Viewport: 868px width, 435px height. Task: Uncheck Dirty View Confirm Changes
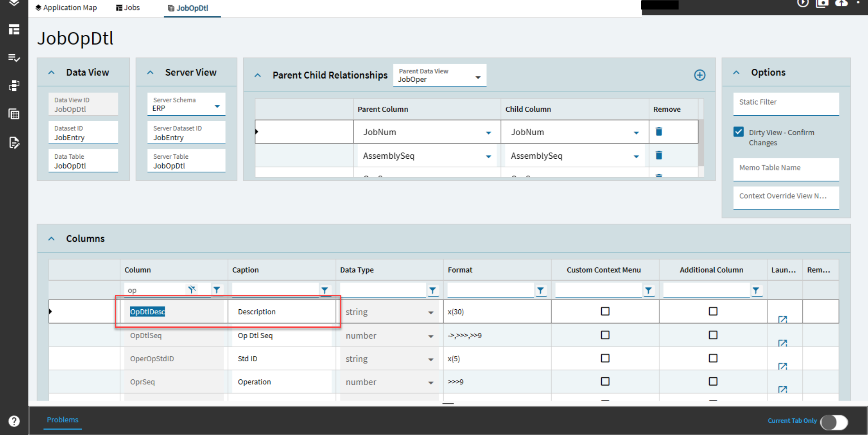[739, 132]
